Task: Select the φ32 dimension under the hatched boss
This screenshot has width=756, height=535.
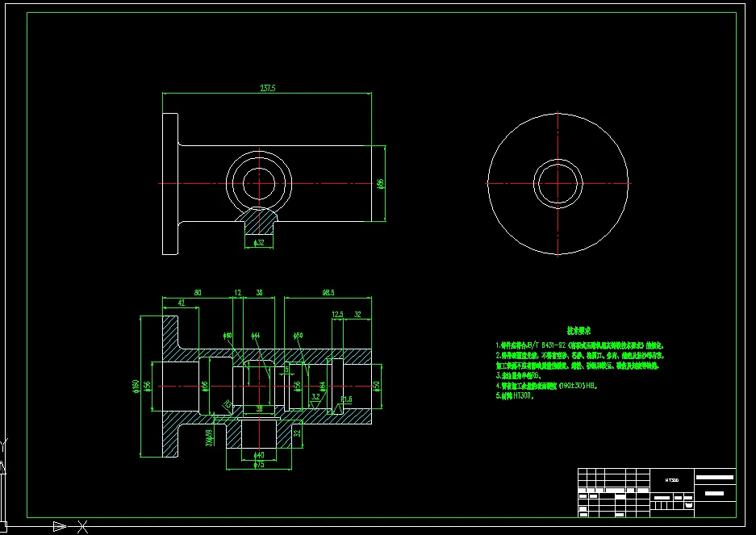Action: pos(259,243)
